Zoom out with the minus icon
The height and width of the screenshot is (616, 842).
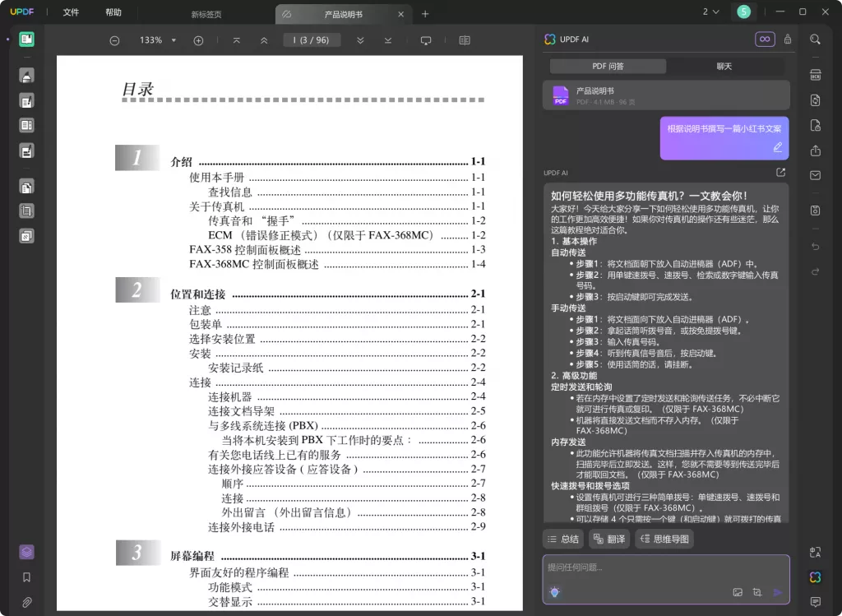[x=114, y=41]
